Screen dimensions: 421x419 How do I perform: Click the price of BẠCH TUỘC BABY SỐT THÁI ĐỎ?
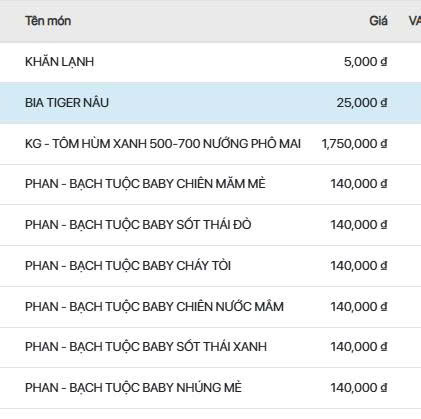click(359, 225)
